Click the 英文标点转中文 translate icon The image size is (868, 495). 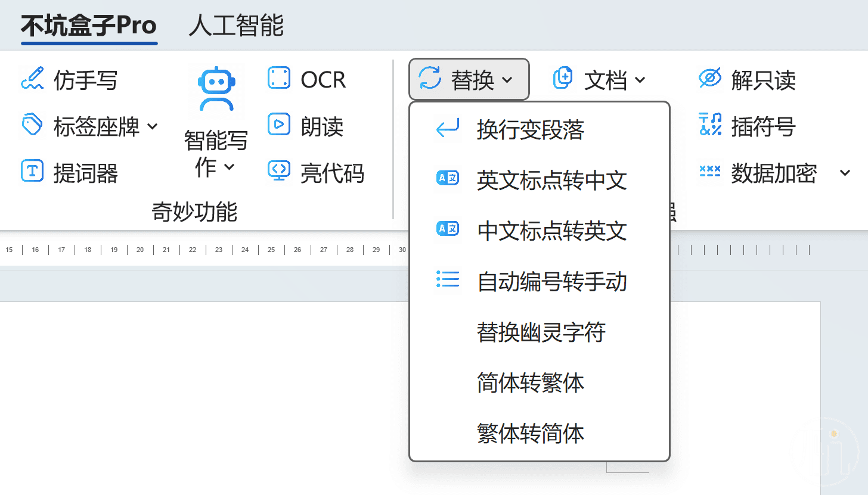[x=448, y=178]
